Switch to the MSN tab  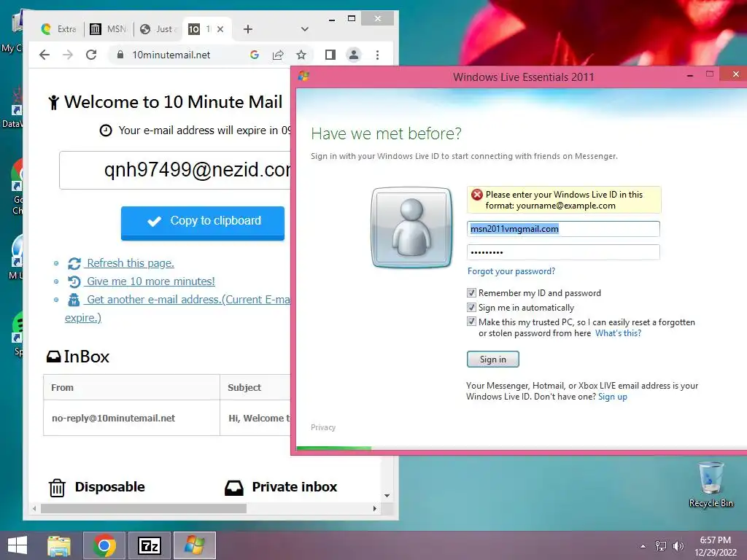coord(108,29)
